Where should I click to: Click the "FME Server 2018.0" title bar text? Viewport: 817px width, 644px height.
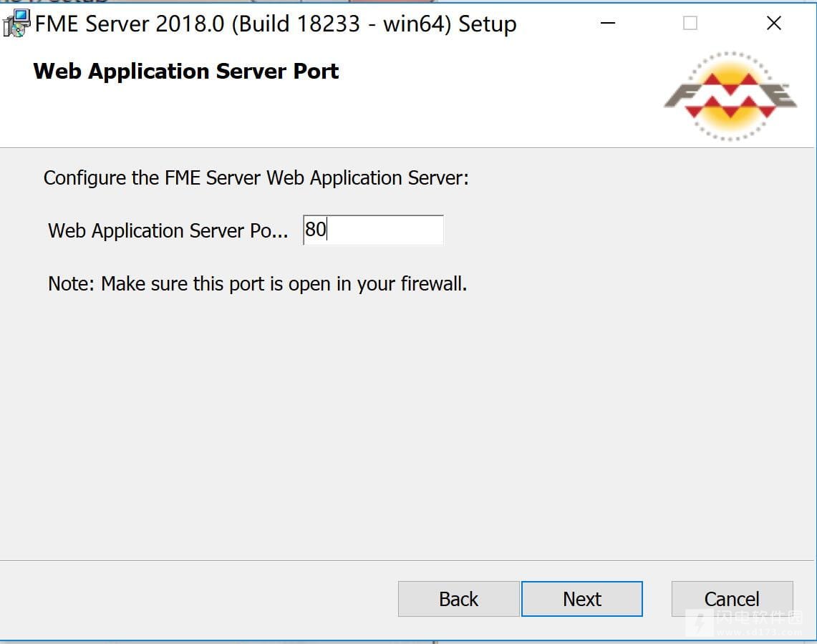point(130,24)
